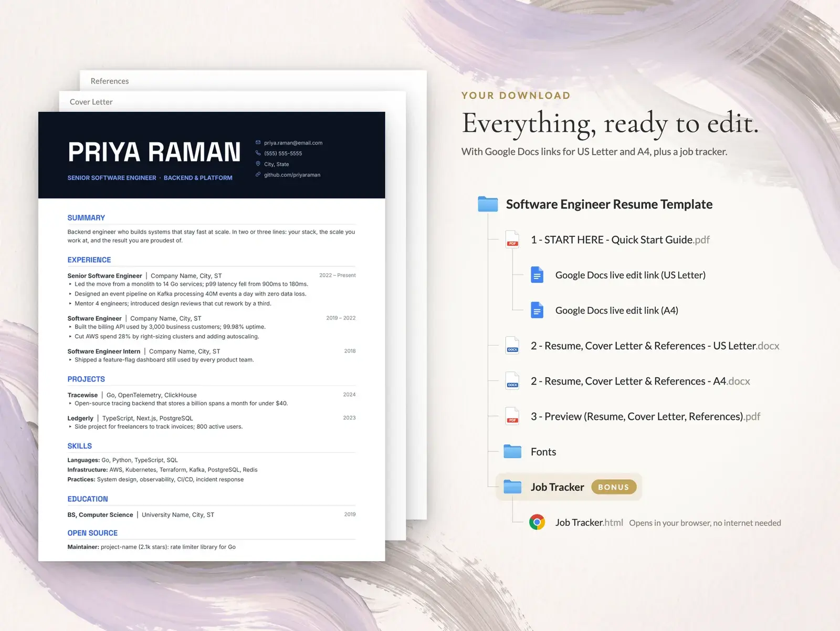Click the SUMMARY section heading
Viewport: 840px width, 631px height.
(x=86, y=218)
